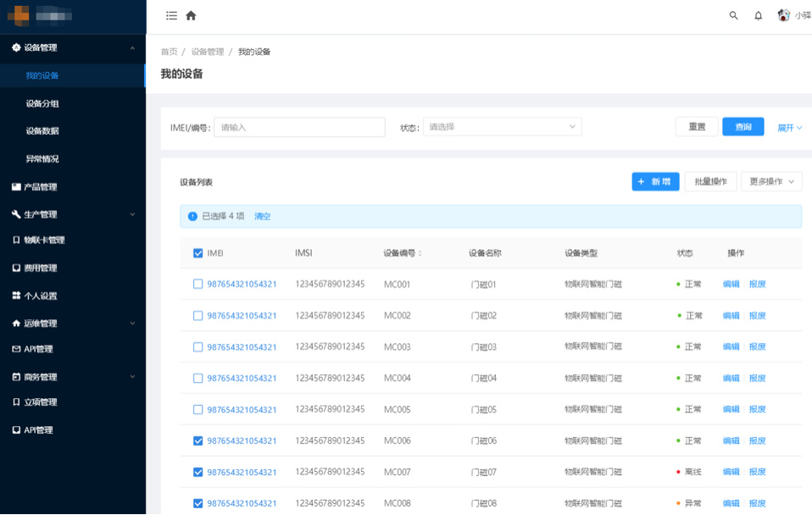Open the 更多操作 dropdown

click(x=771, y=181)
